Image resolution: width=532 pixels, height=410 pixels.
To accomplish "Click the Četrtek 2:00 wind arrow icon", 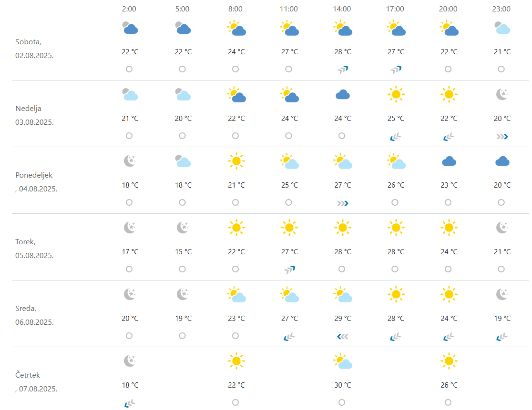I will (x=129, y=404).
